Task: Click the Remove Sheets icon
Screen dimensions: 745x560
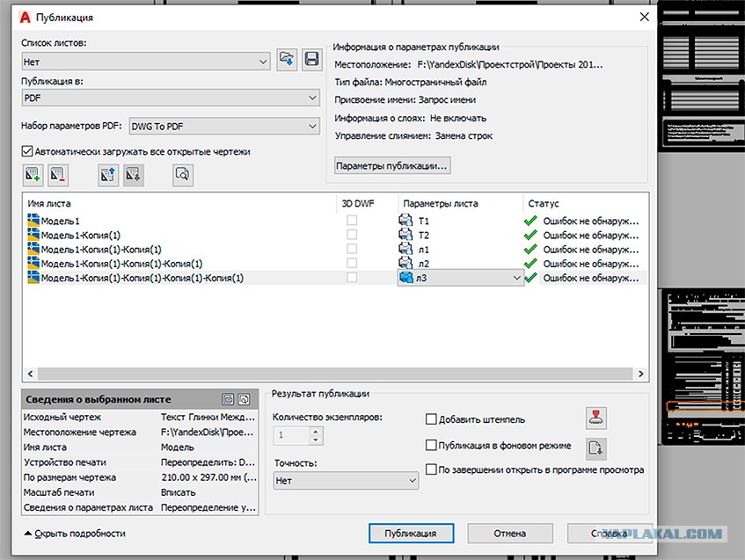Action: tap(58, 175)
